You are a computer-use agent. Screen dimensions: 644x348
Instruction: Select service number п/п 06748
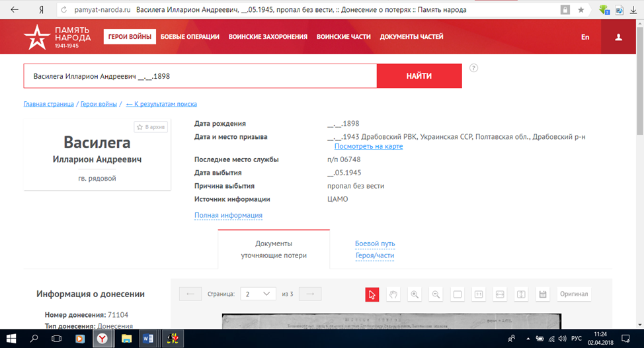(x=344, y=159)
